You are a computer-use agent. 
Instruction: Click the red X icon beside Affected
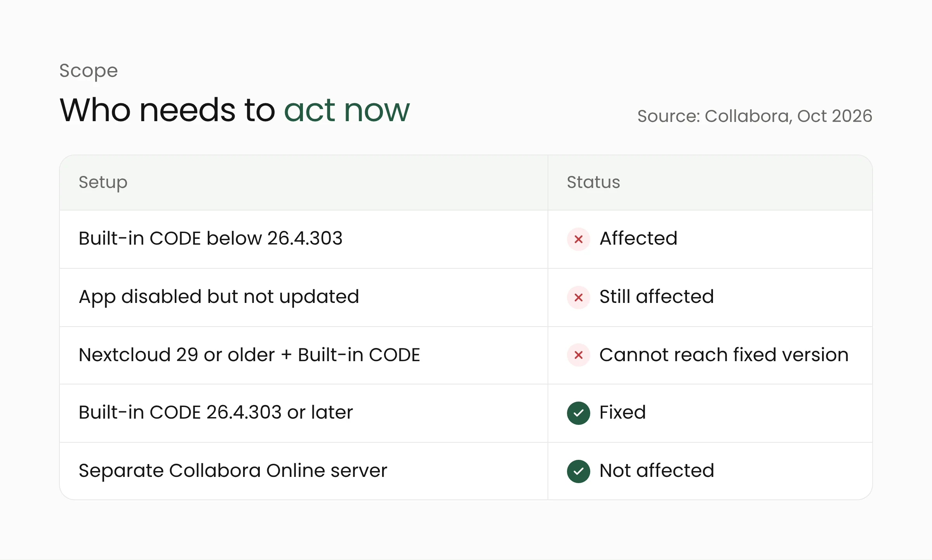(578, 239)
